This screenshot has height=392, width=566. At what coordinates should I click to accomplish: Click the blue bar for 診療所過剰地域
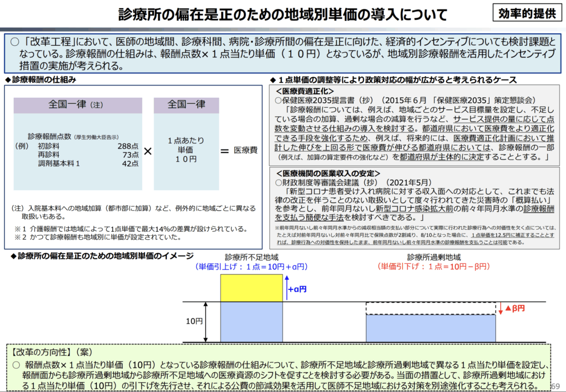[x=431, y=329]
